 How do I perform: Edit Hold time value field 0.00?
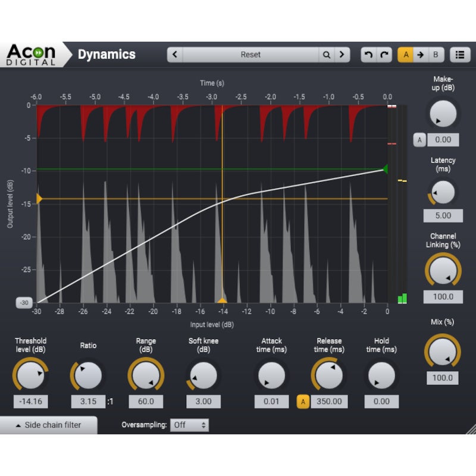[381, 401]
